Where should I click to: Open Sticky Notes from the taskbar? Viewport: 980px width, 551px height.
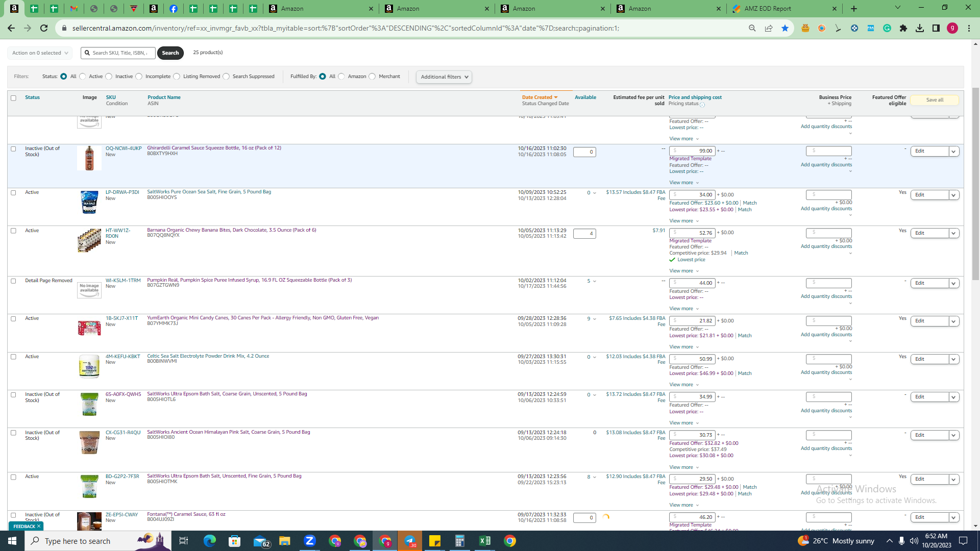(x=435, y=541)
